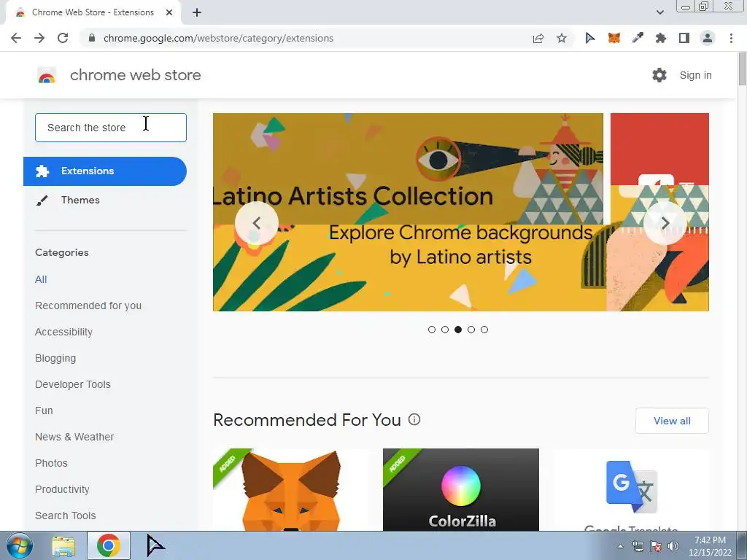Viewport: 747px width, 560px height.
Task: Select the Extensions sidebar tab
Action: 105,171
